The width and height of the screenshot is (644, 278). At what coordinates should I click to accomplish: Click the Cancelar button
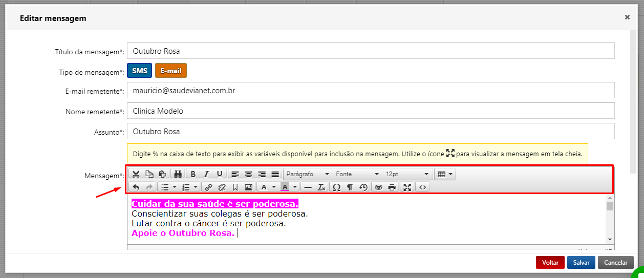point(616,262)
